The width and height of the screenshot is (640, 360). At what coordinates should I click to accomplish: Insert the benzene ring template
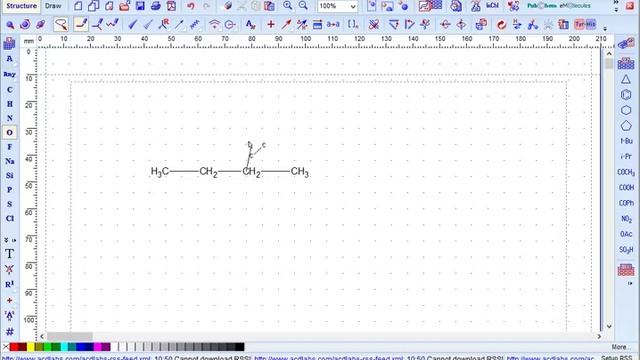[x=626, y=95]
